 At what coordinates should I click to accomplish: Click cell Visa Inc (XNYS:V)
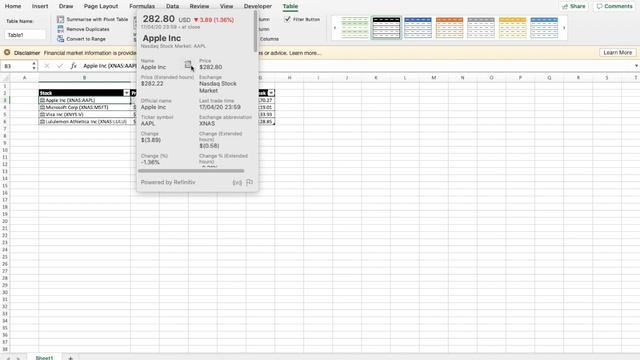tap(85, 115)
